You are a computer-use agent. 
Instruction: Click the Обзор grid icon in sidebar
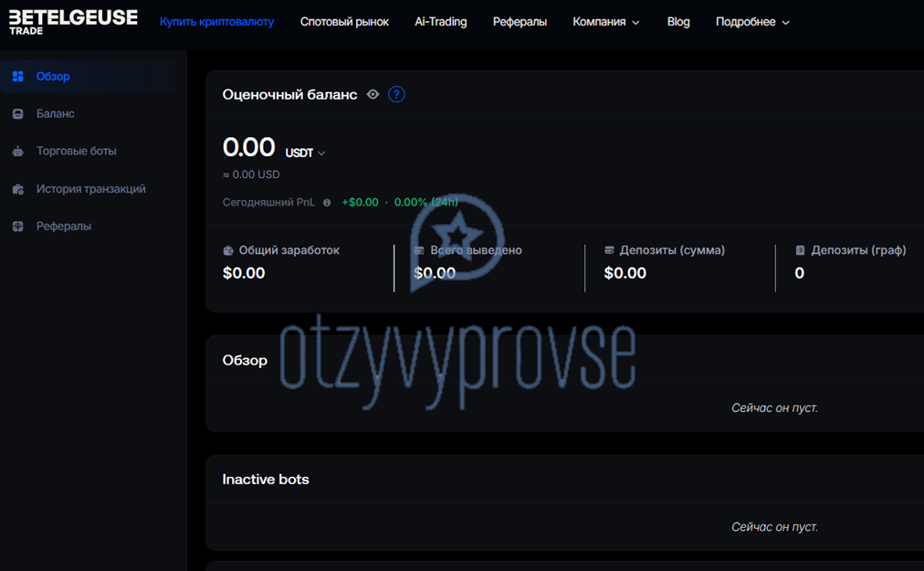17,76
